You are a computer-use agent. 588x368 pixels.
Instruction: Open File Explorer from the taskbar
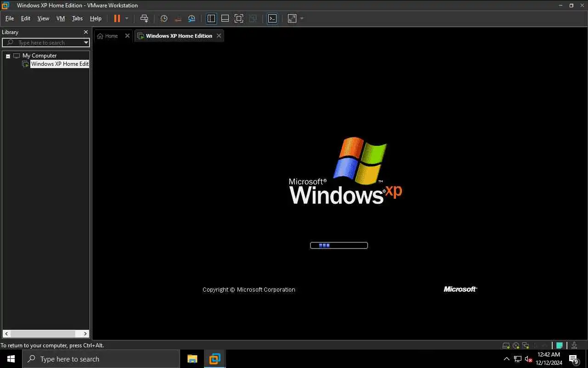(192, 359)
